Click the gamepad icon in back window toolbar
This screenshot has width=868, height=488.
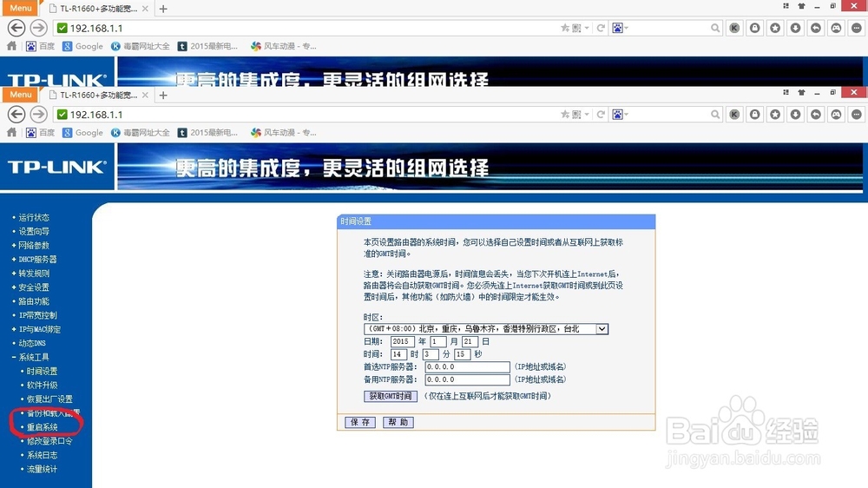coord(837,28)
